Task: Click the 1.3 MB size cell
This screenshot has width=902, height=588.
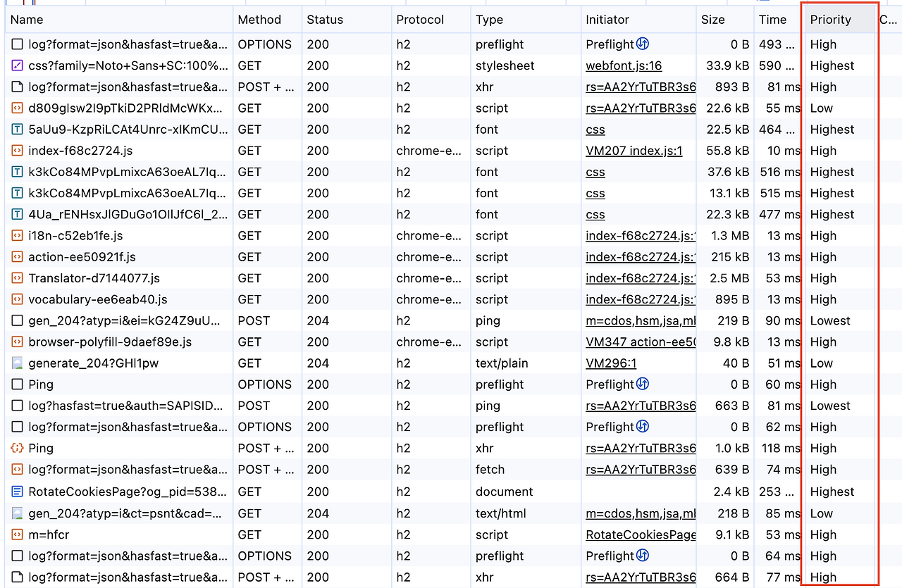Action: 730,236
